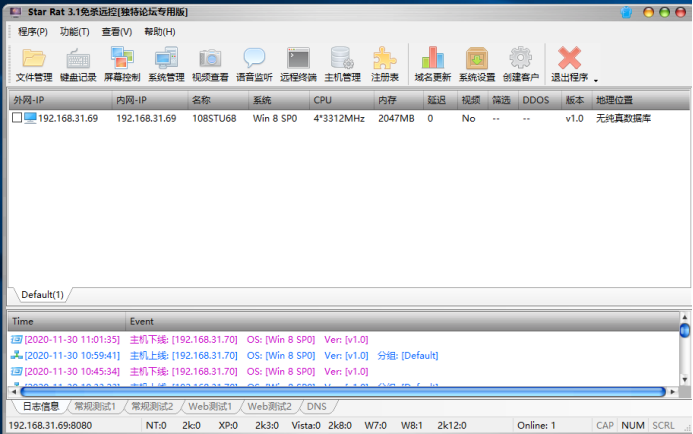Click the Time column header in log
Screen dimensions: 693x434
67,322
